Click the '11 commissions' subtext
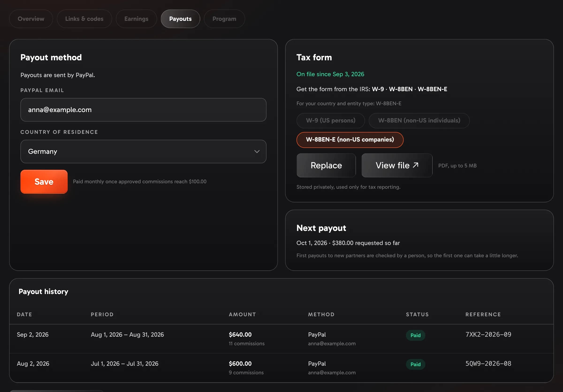This screenshot has width=563, height=392. point(247,343)
